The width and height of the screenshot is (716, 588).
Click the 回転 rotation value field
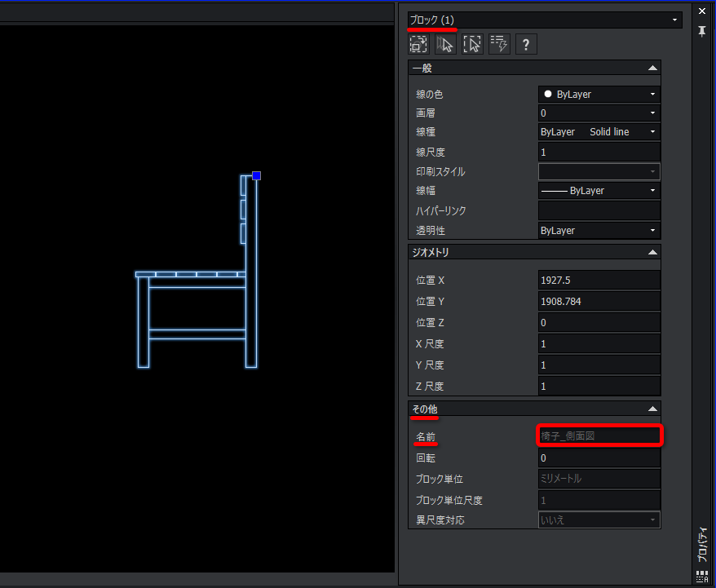[599, 458]
